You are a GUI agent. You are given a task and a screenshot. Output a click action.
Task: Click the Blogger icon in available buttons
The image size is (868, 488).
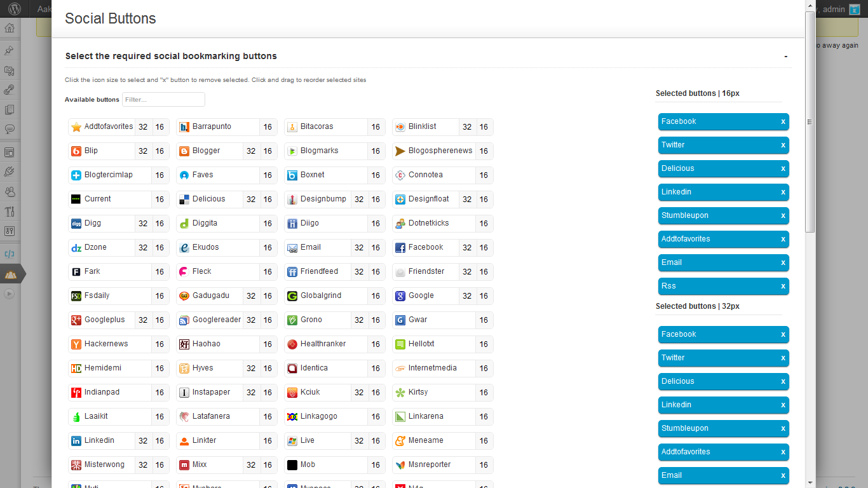pos(184,151)
